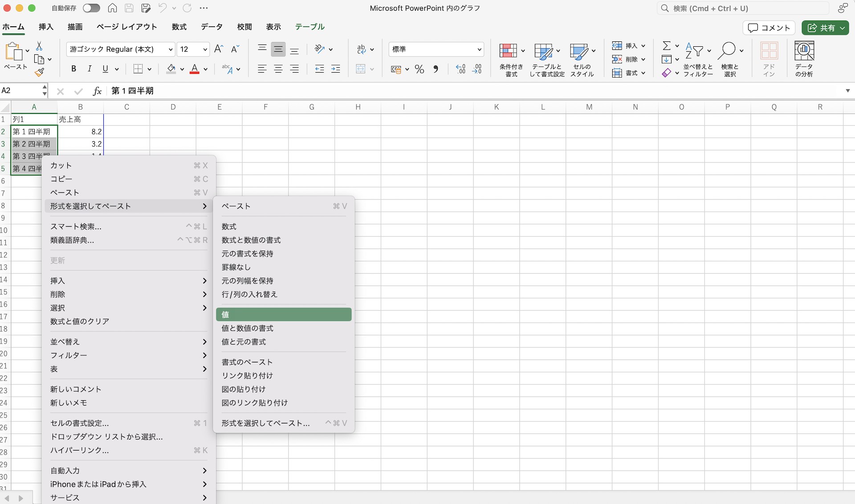Image resolution: width=855 pixels, height=504 pixels.
Task: Toggle Italic formatting
Action: click(x=90, y=69)
